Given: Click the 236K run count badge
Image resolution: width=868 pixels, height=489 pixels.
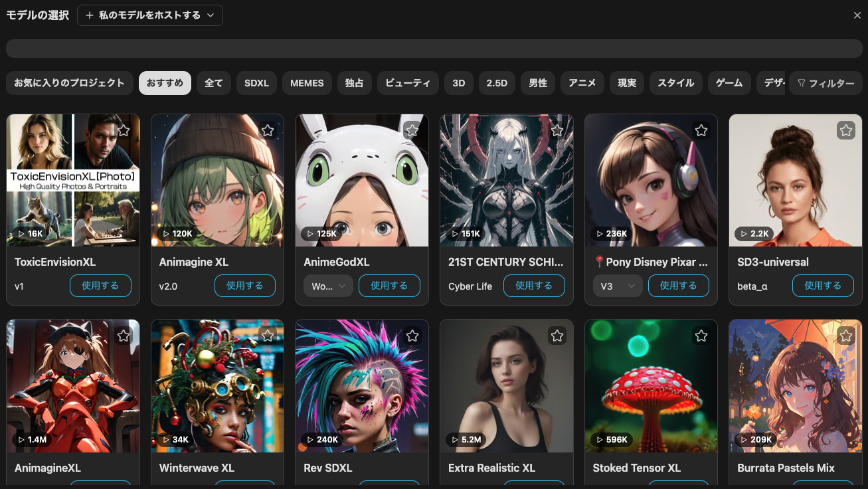Looking at the screenshot, I should [612, 234].
